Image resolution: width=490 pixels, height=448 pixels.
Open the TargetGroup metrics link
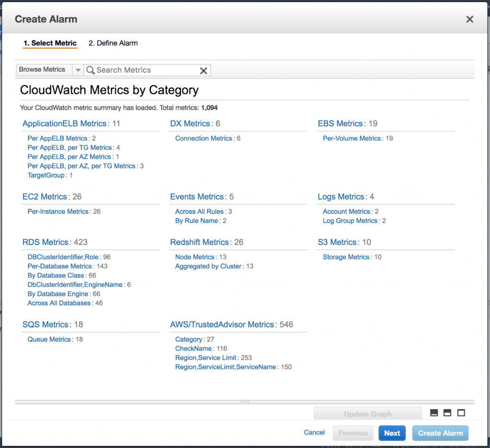click(46, 175)
